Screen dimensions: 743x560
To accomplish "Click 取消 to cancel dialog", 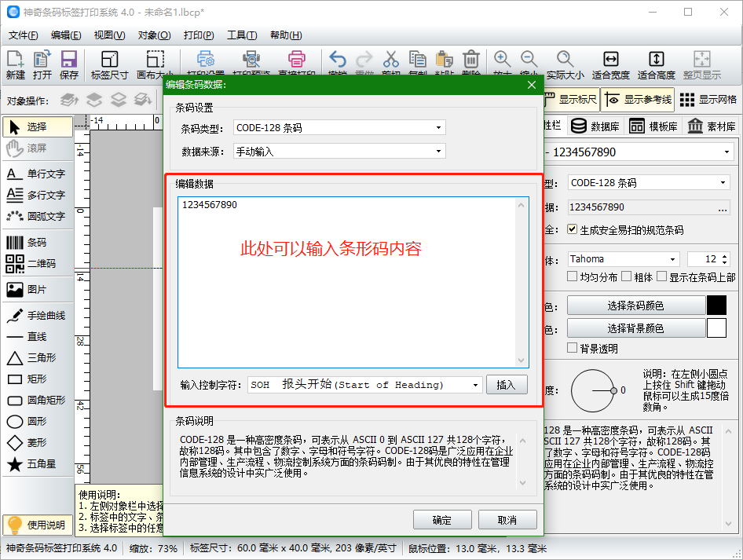I will pos(507,520).
